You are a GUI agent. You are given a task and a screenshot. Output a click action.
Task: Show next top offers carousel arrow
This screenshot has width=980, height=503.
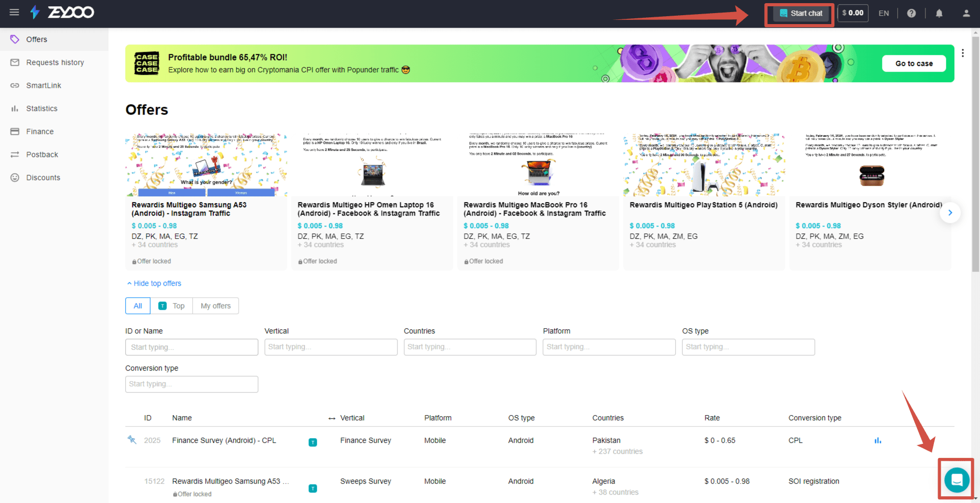pos(950,213)
